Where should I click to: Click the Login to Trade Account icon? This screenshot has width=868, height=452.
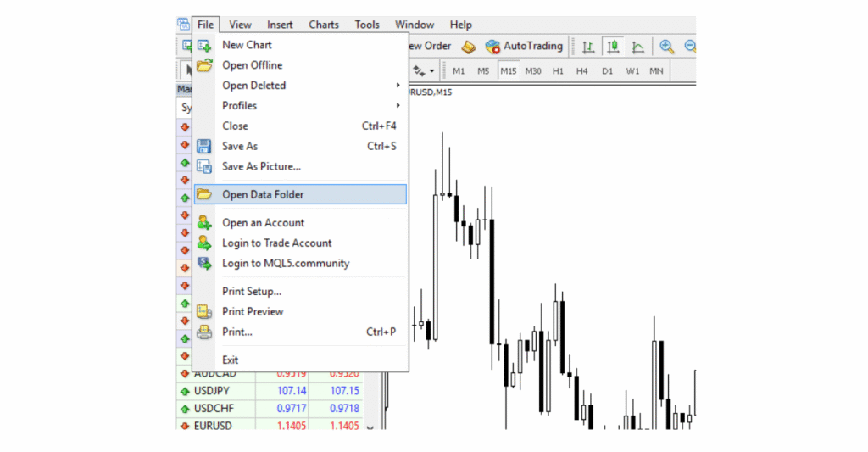[x=204, y=243]
